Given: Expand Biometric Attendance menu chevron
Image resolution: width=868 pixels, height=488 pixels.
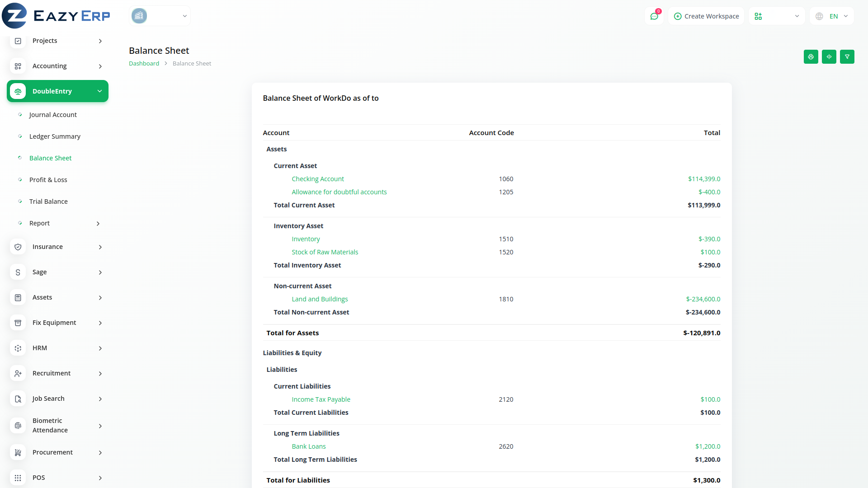Looking at the screenshot, I should tap(100, 426).
